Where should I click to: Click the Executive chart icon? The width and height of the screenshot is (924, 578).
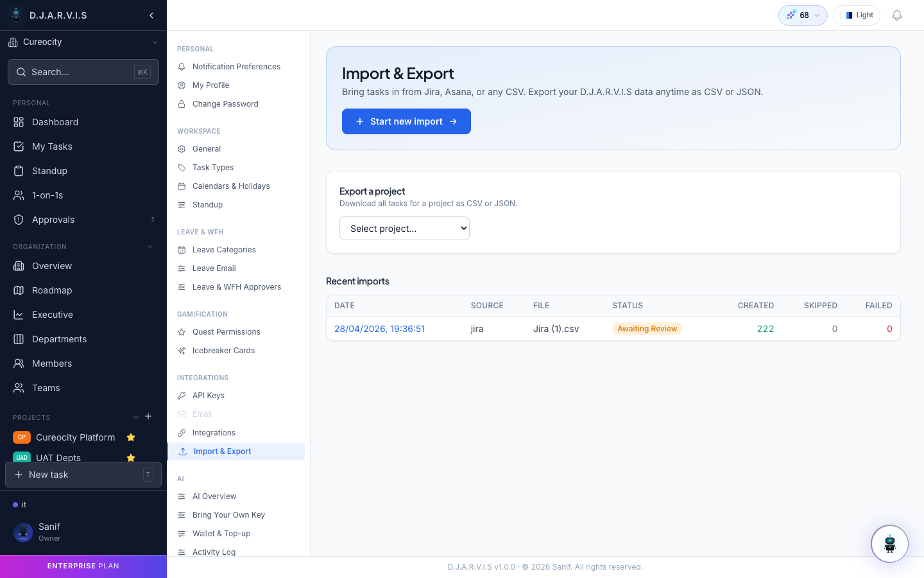point(19,315)
